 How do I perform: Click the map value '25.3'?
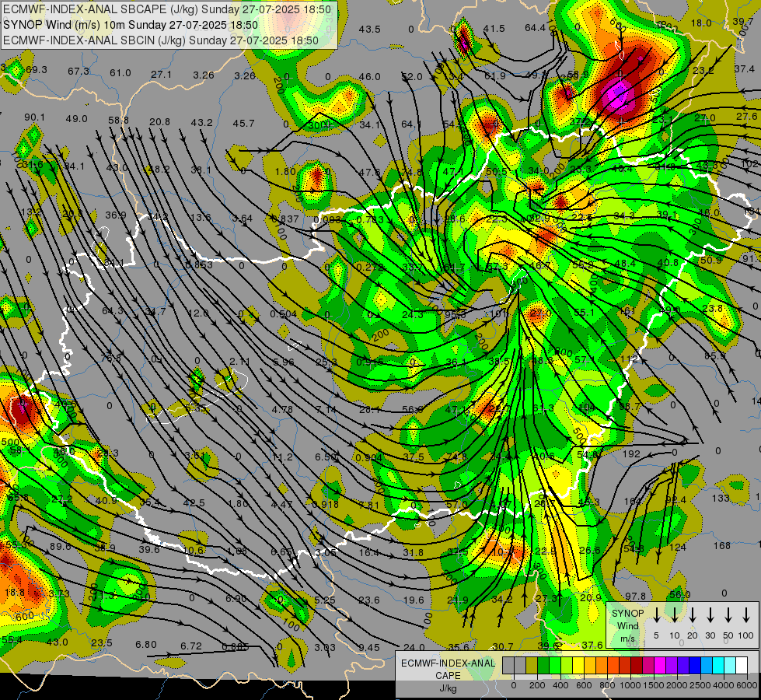point(326,362)
